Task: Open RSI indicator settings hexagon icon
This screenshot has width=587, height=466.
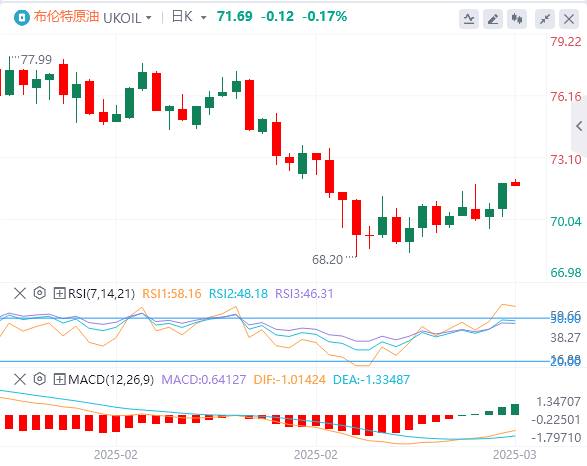Action: point(40,293)
